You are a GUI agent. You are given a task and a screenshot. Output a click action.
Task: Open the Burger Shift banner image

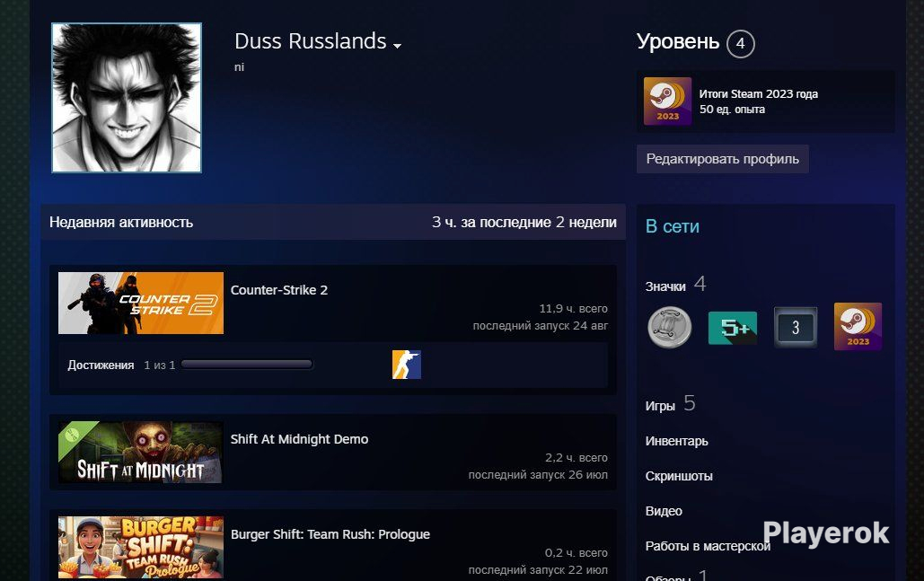pyautogui.click(x=141, y=548)
